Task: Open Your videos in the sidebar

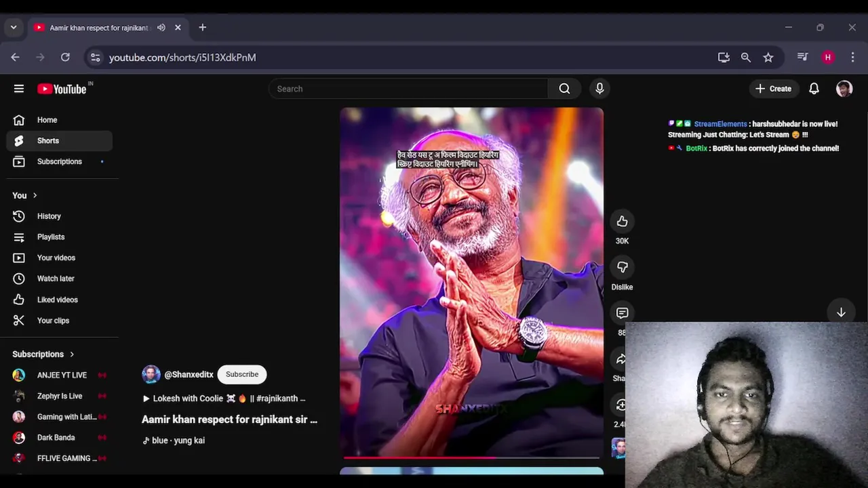Action: coord(60,258)
